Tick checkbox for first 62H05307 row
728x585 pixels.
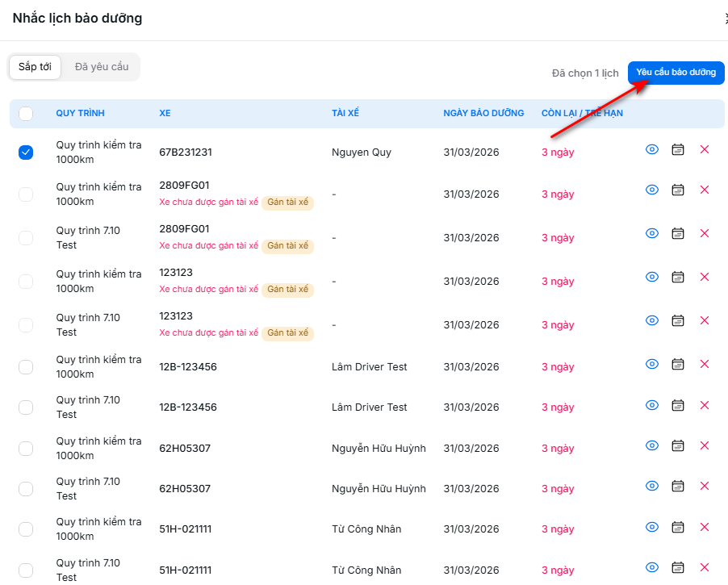26,449
